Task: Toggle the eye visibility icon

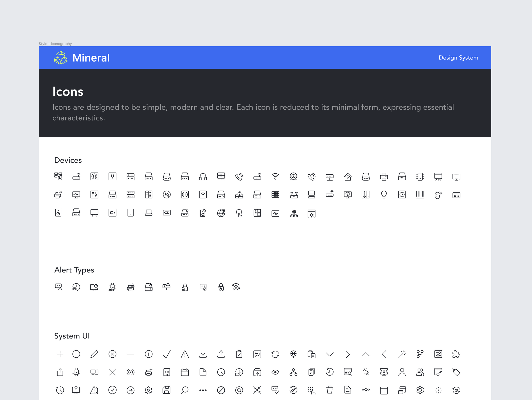Action: tap(275, 372)
